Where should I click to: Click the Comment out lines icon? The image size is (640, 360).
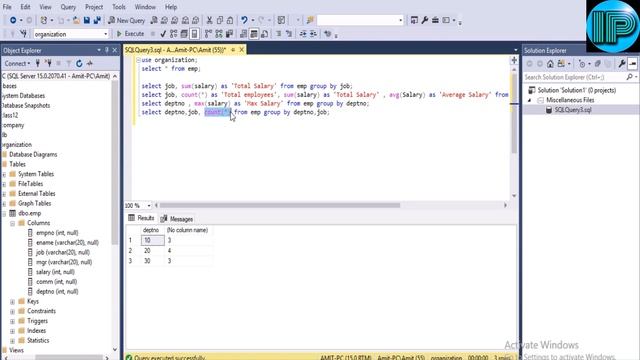(278, 34)
